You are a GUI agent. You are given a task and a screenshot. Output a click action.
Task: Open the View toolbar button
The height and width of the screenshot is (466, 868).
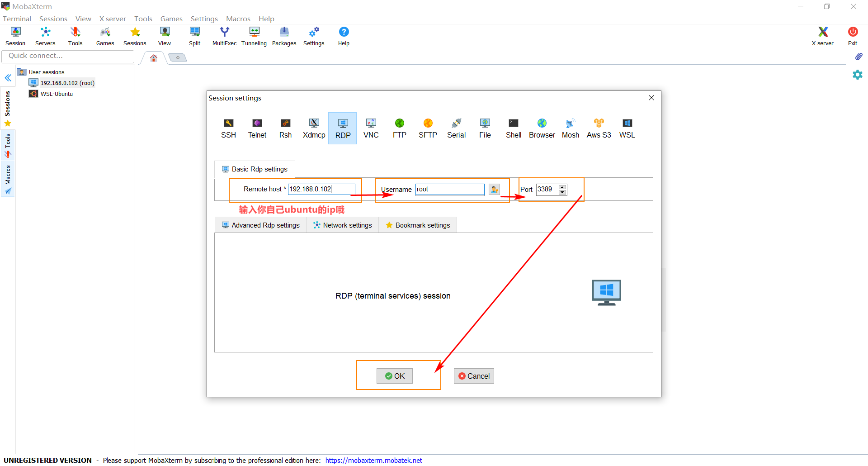coord(165,36)
